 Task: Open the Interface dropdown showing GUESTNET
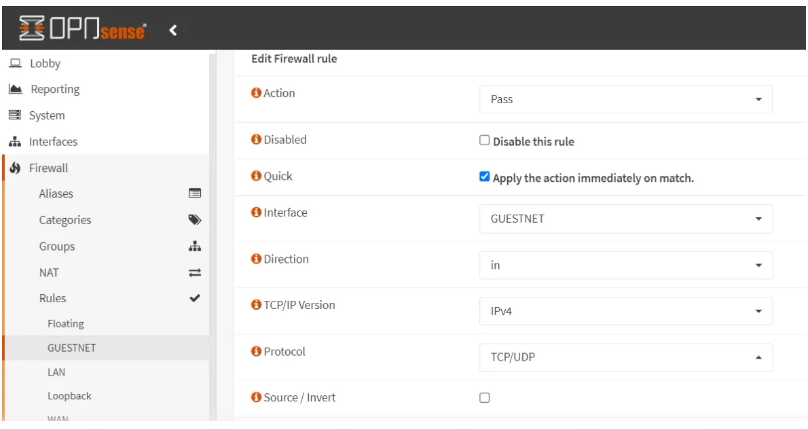(626, 218)
